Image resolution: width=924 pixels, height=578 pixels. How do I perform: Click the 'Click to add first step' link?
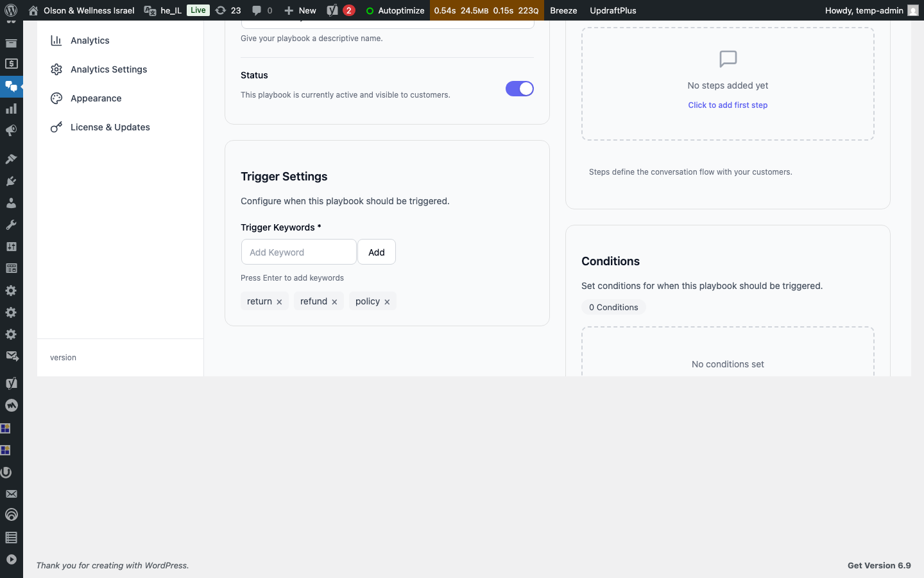(x=727, y=105)
